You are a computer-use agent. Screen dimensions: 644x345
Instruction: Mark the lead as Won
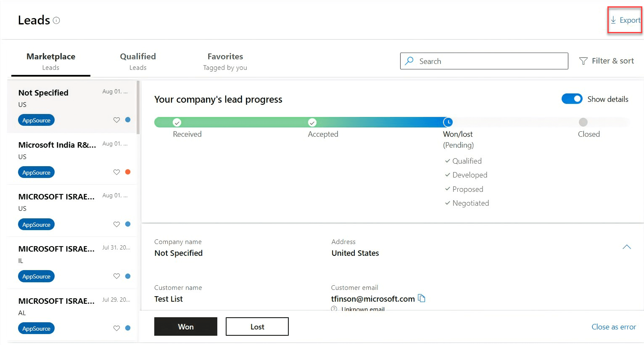(x=186, y=326)
